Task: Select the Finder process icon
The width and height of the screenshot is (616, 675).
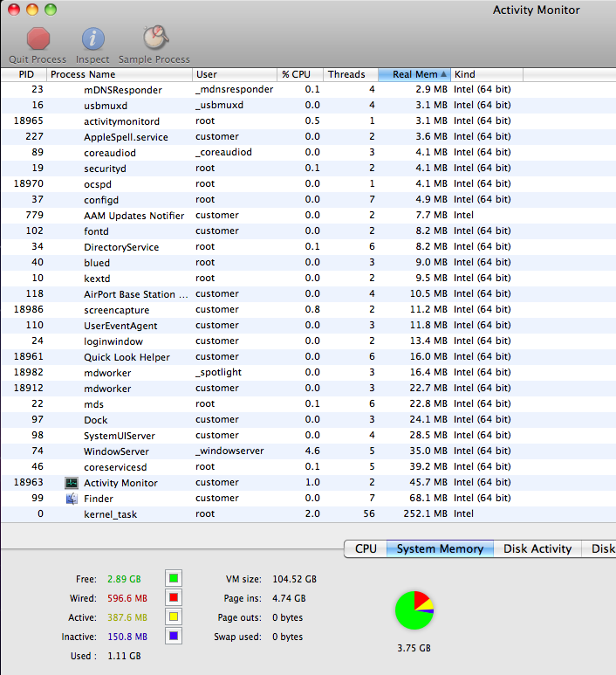Action: [x=72, y=499]
